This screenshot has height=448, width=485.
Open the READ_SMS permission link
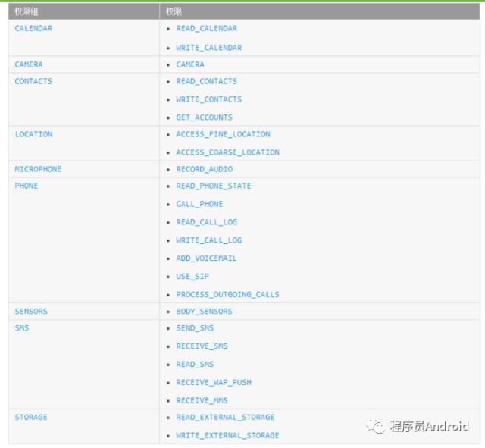pos(195,364)
